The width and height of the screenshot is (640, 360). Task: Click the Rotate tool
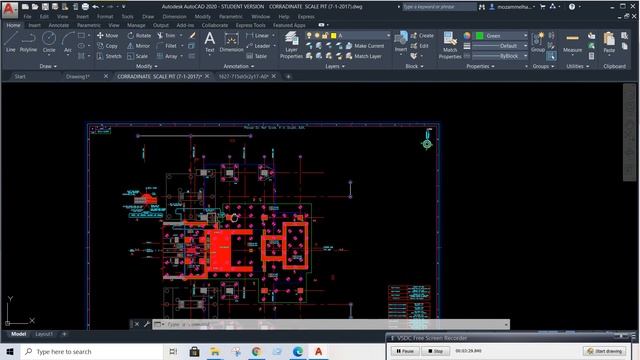(139, 36)
